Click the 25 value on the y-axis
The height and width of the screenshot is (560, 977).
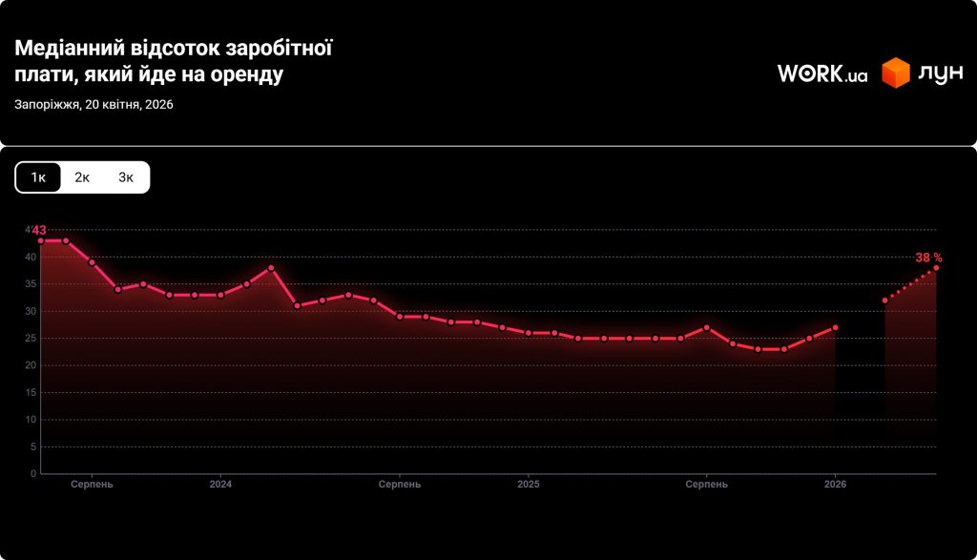pos(31,339)
